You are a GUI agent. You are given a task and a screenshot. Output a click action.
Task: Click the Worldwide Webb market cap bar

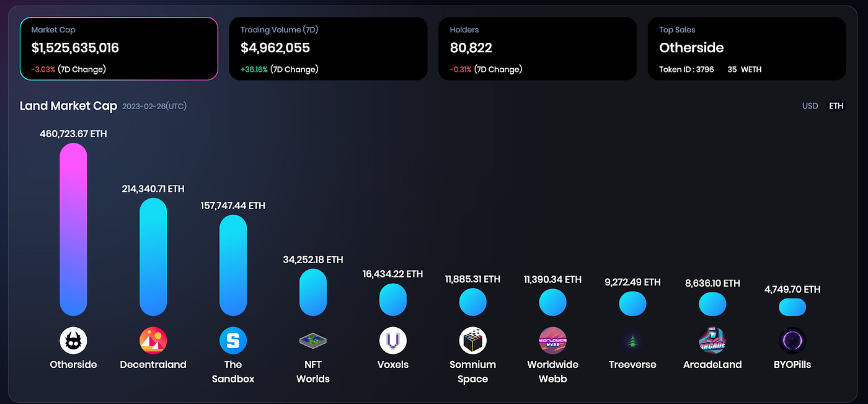coord(553,302)
